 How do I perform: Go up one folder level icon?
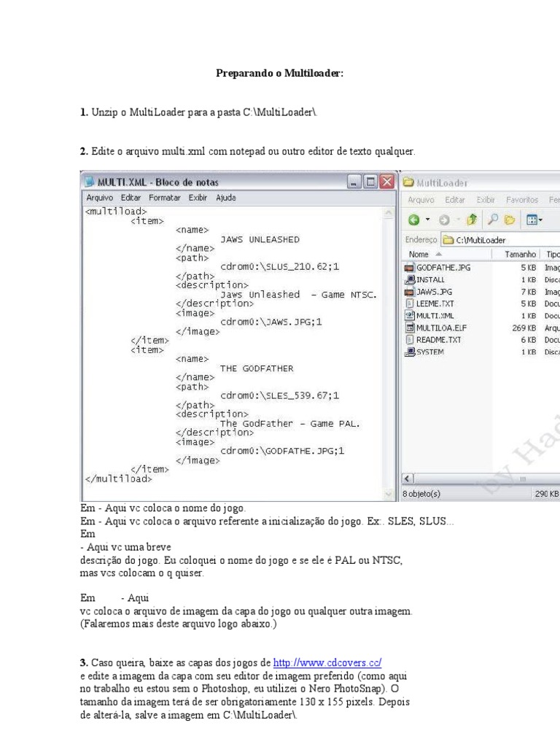tap(472, 220)
